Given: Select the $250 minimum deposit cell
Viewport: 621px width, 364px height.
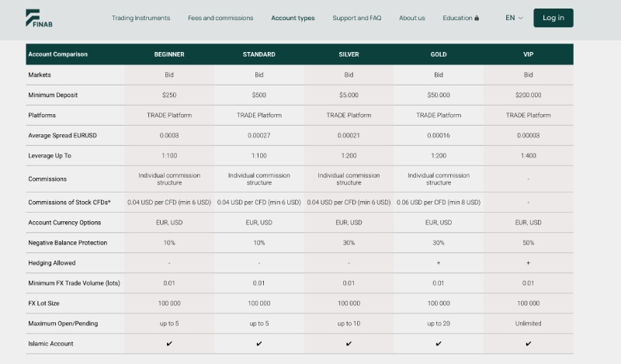Looking at the screenshot, I should click(169, 95).
